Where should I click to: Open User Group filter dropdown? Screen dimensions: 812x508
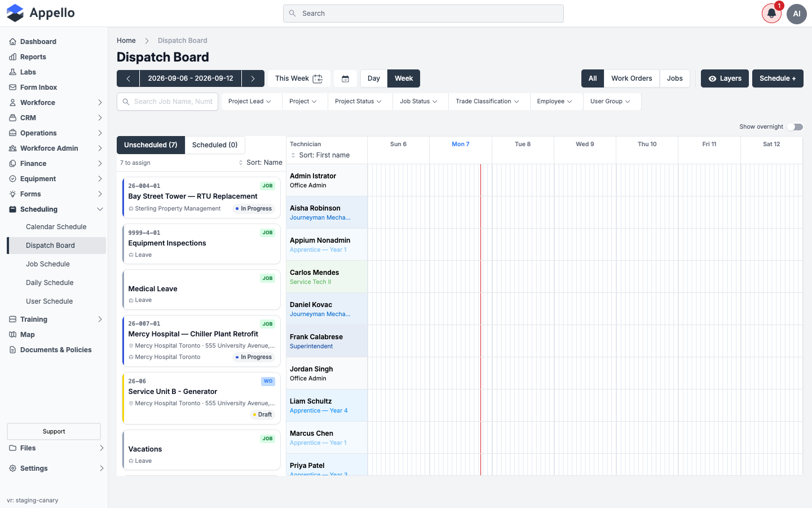point(610,102)
